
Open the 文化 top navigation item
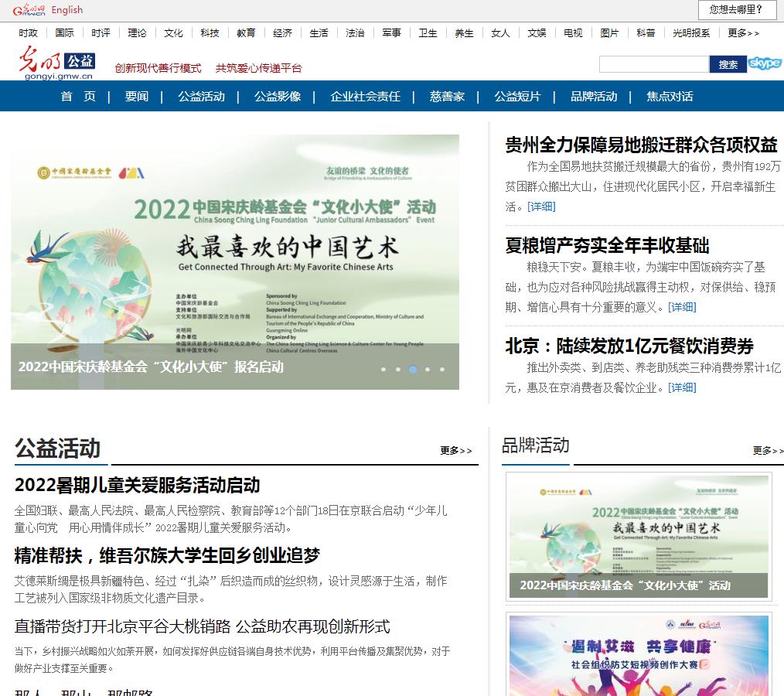pos(173,33)
